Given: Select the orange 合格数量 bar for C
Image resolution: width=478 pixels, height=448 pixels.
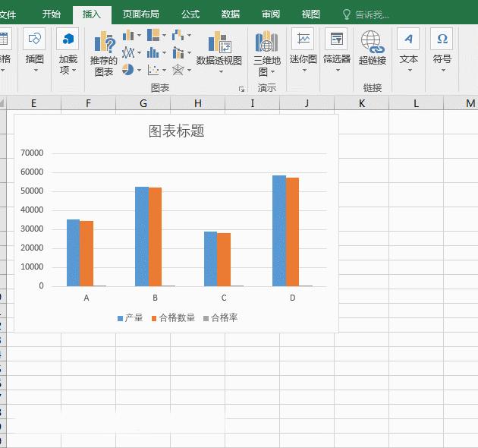Looking at the screenshot, I should pos(224,260).
